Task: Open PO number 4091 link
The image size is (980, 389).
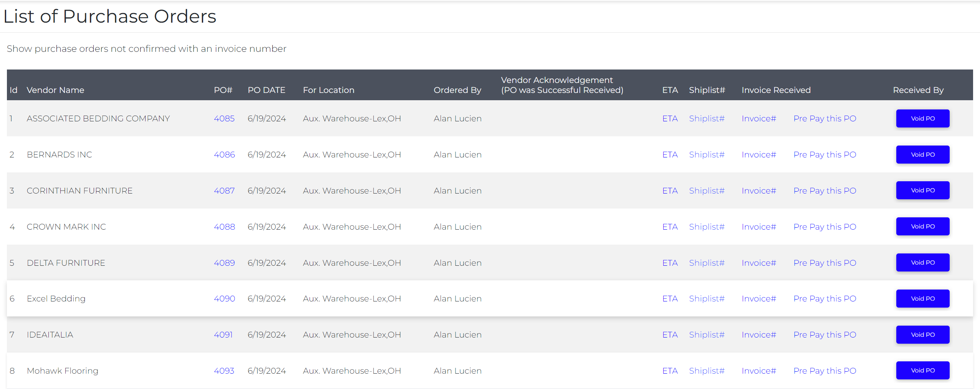Action: [223, 334]
